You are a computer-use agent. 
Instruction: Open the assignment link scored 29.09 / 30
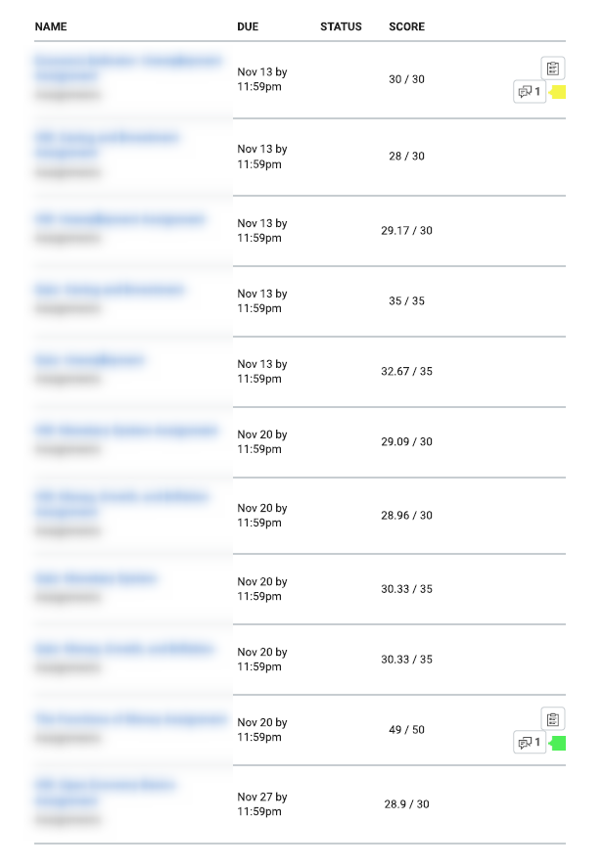click(126, 431)
